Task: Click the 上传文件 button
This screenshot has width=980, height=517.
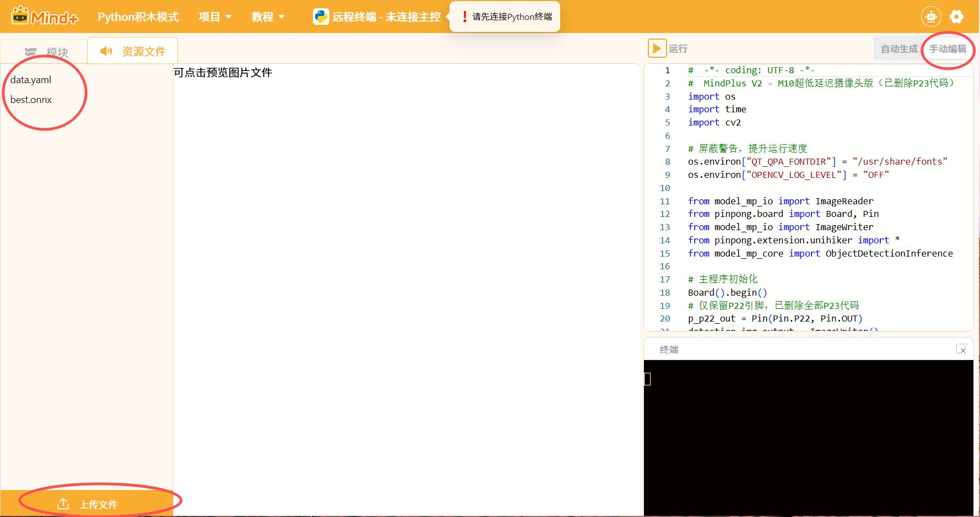Action: [x=88, y=504]
